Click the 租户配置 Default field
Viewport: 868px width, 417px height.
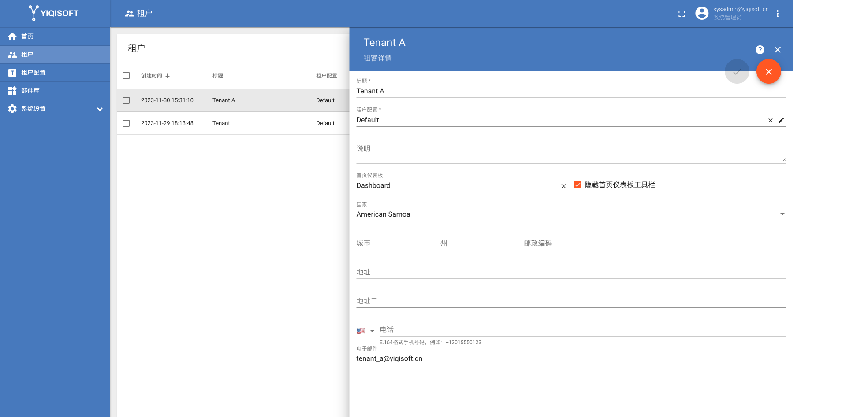pyautogui.click(x=560, y=120)
